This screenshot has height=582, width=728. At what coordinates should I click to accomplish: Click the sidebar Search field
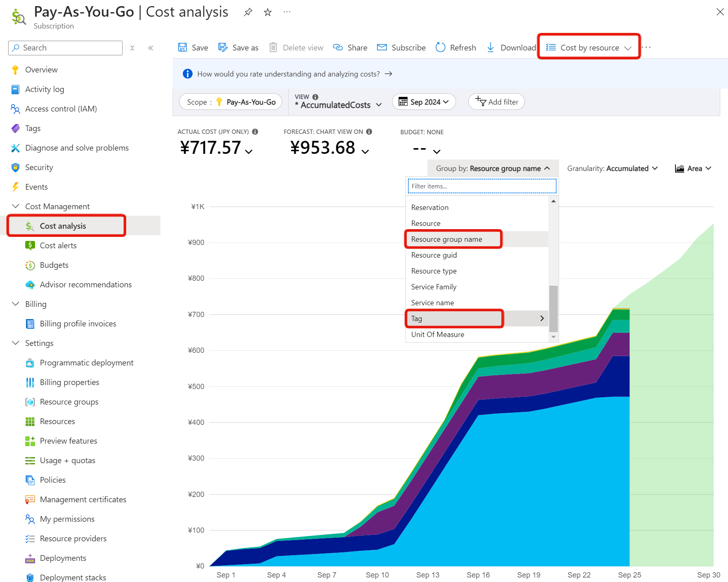pos(65,48)
